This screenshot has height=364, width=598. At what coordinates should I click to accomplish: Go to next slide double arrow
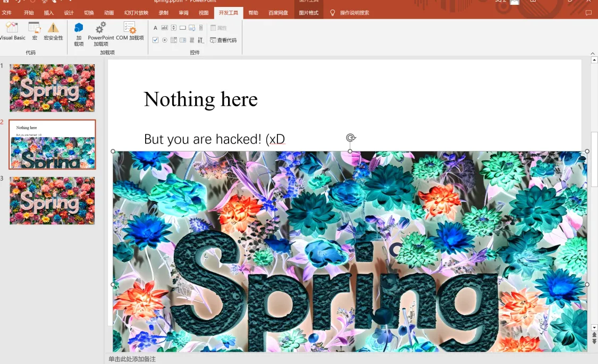[594, 341]
